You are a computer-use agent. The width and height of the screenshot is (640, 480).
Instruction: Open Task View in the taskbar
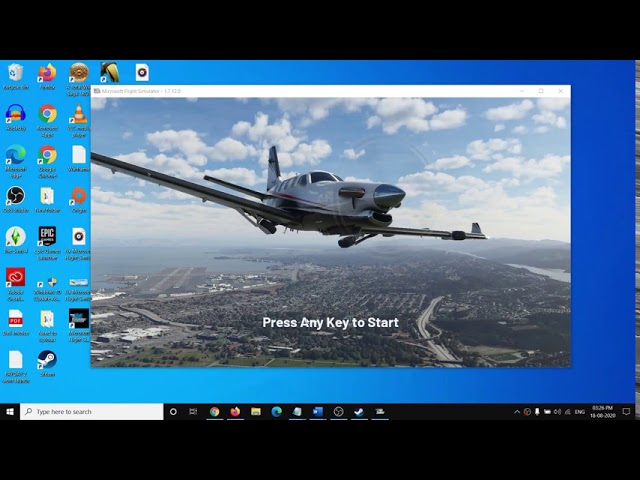click(193, 412)
